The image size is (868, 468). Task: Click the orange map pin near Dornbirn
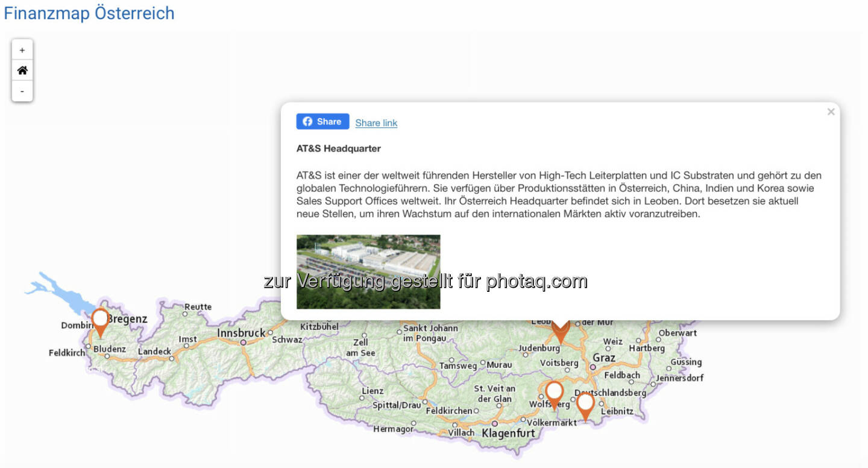click(100, 319)
